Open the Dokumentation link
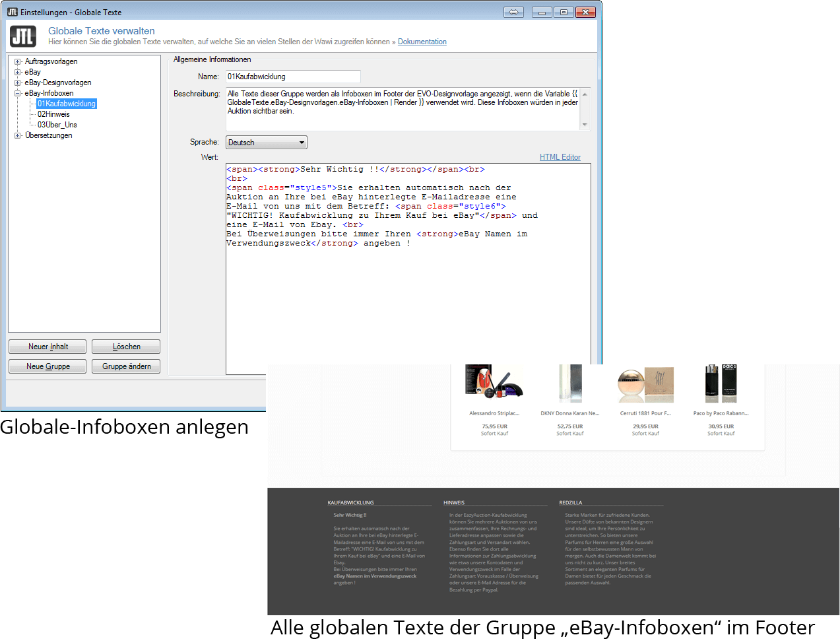 (422, 42)
